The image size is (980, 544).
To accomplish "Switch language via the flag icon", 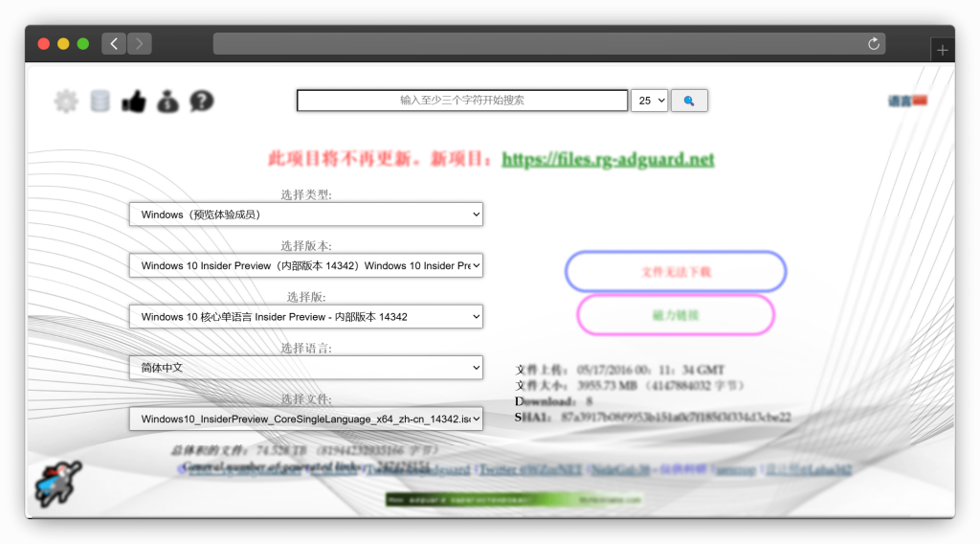I will click(920, 100).
